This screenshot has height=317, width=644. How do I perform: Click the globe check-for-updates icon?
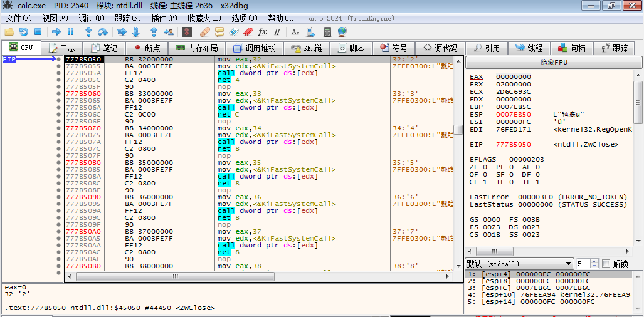342,31
